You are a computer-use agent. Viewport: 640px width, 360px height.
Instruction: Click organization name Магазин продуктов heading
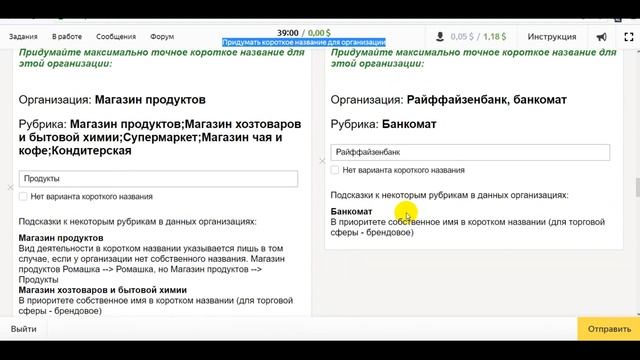(x=150, y=100)
